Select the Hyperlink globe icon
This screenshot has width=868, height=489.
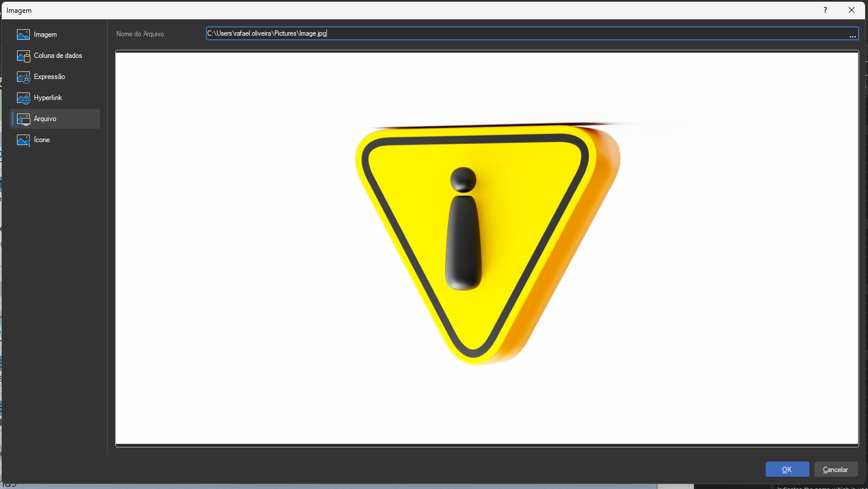pyautogui.click(x=23, y=98)
